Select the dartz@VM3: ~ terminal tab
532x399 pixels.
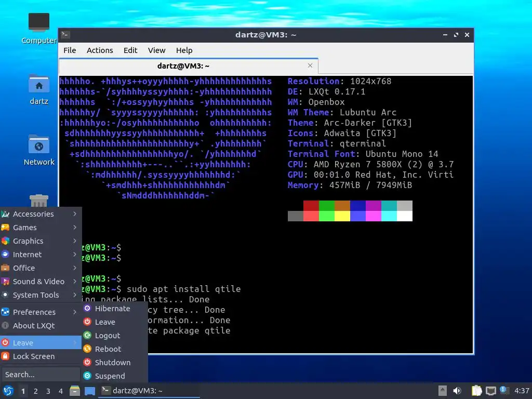click(x=188, y=66)
